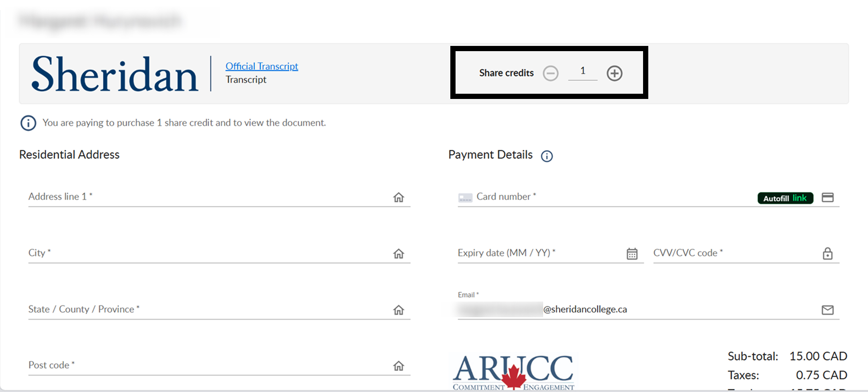Show Payment Details info tooltip
Viewport: 868px width, 392px height.
(x=547, y=156)
